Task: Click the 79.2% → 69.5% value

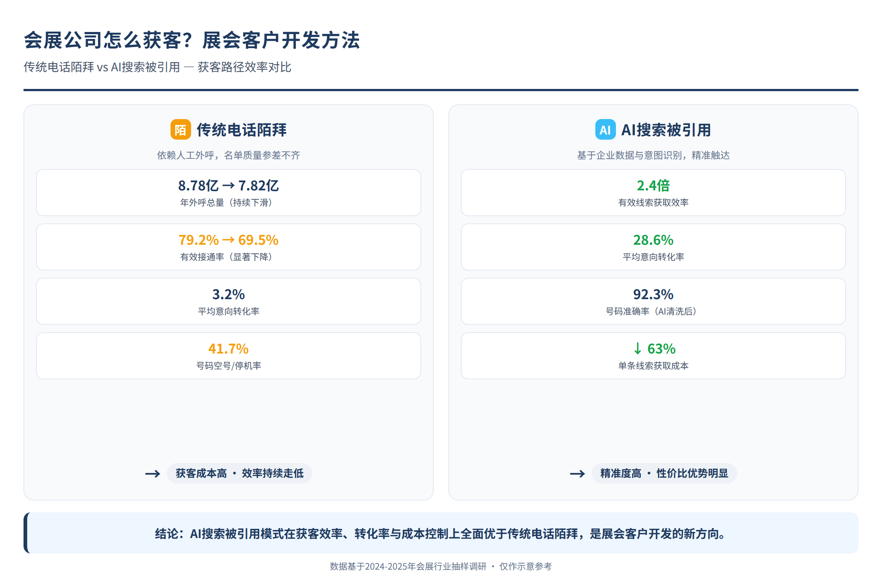Action: [x=228, y=240]
